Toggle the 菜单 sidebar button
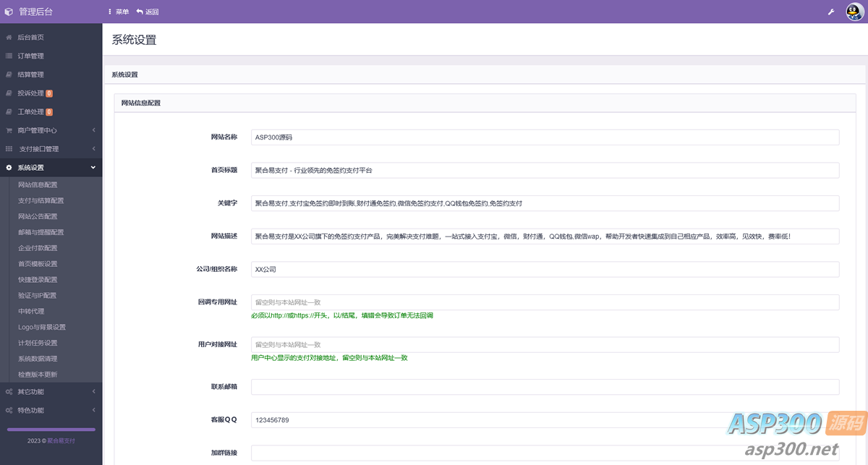Screen dimensions: 868x465 (119, 12)
